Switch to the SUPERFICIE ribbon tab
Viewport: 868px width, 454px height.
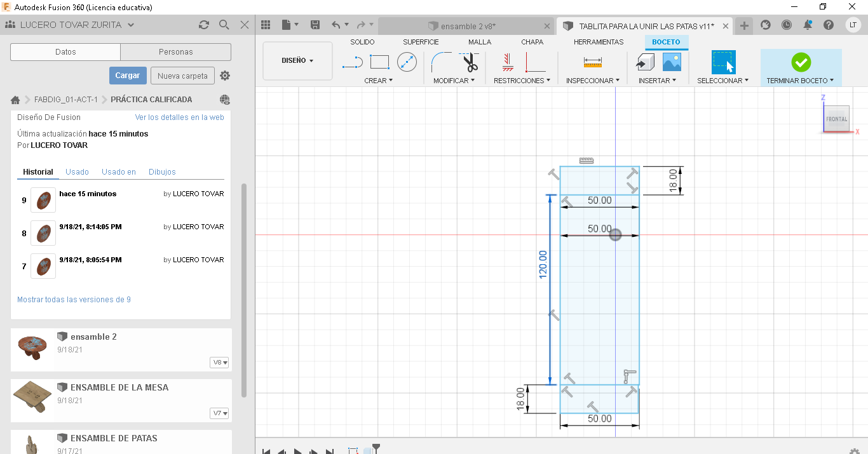pyautogui.click(x=421, y=42)
